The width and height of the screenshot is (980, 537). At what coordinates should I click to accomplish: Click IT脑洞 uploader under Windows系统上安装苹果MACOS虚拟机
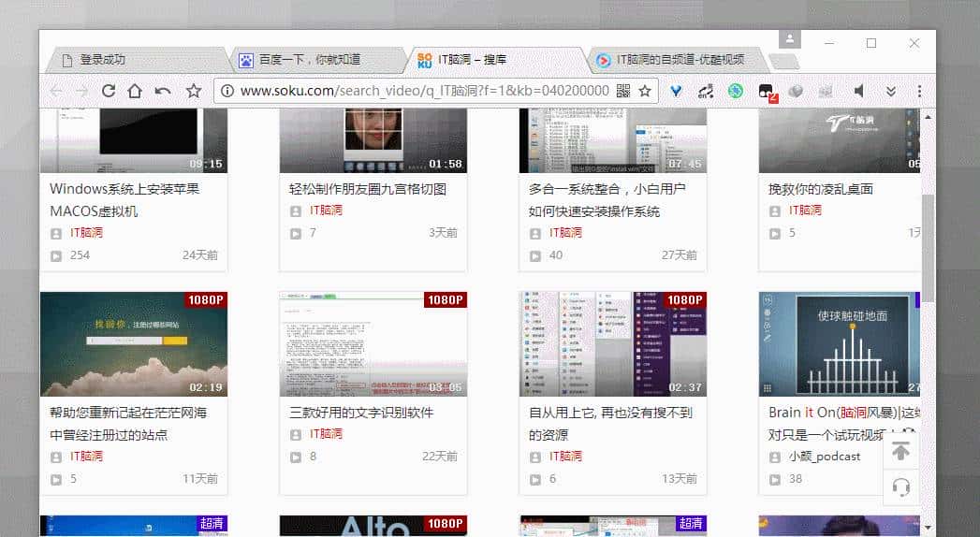pos(86,233)
